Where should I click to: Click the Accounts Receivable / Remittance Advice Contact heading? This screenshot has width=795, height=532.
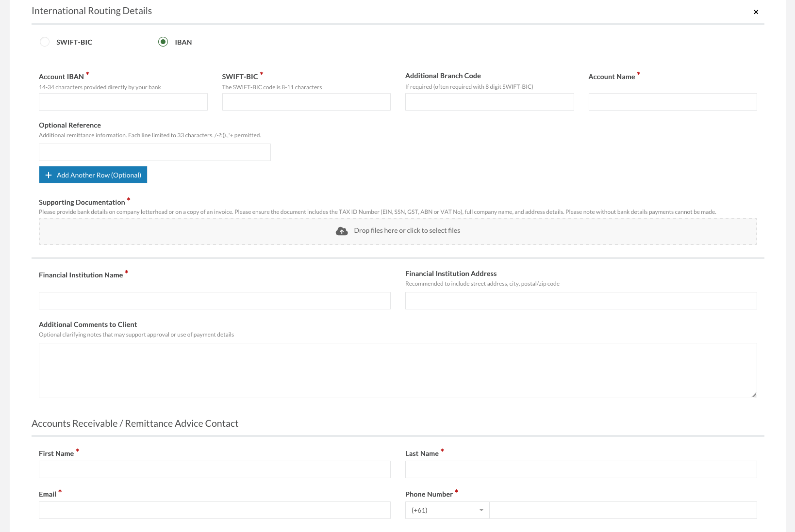135,423
